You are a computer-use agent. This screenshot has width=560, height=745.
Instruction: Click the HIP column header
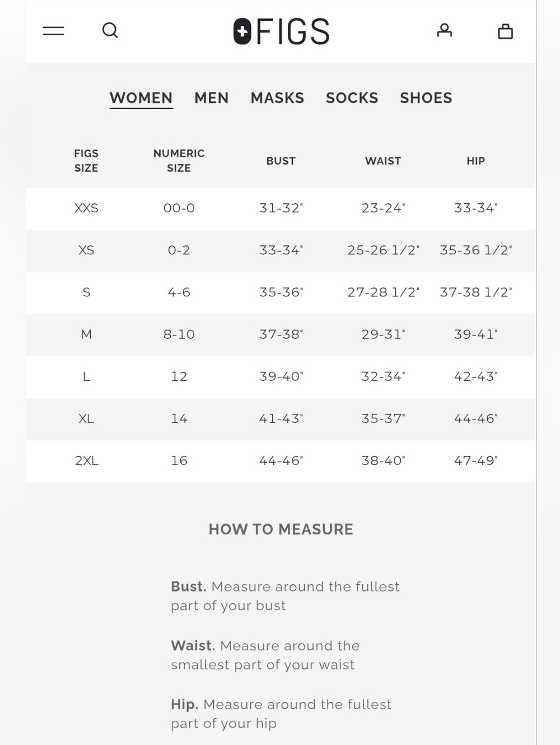pyautogui.click(x=476, y=161)
